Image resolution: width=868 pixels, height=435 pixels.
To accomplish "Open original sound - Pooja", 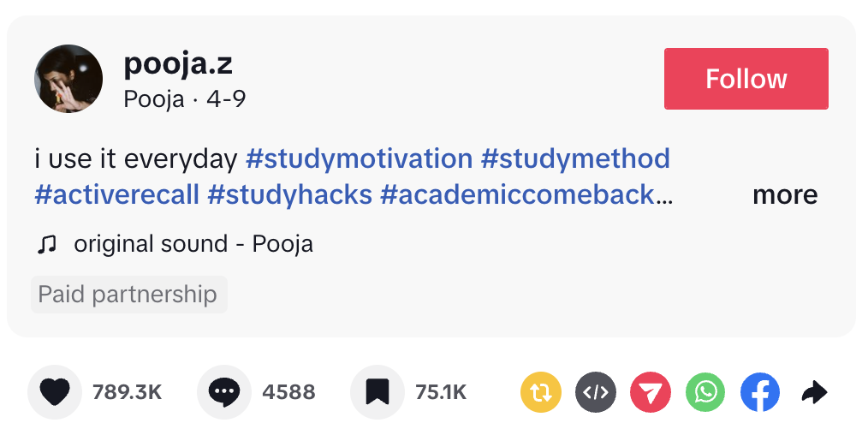I will tap(193, 244).
